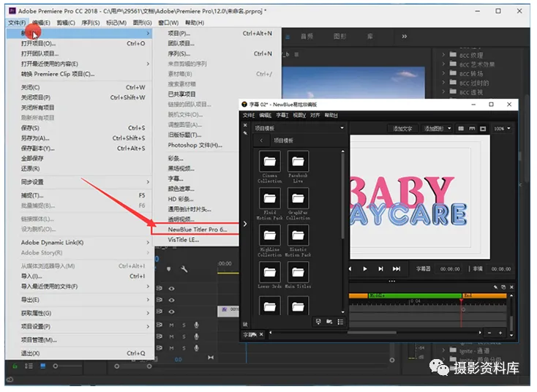Open the 100% zoom dropdown
The image size is (537, 392).
tap(503, 129)
